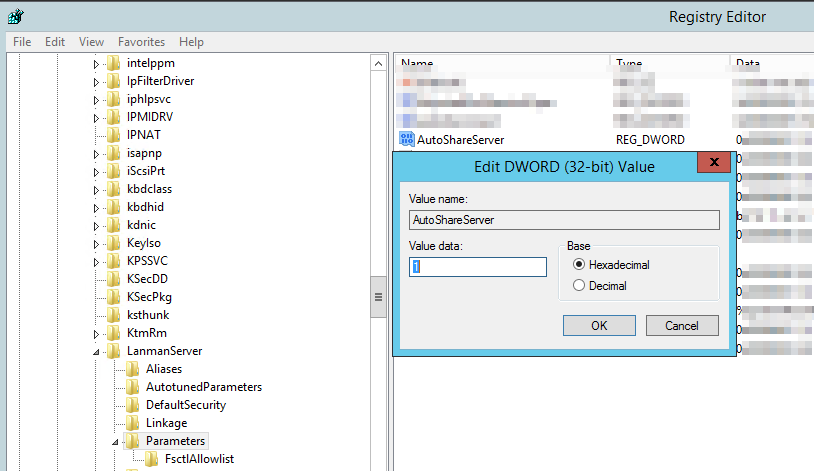Click the Aliases folder icon
The width and height of the screenshot is (814, 471).
point(133,369)
